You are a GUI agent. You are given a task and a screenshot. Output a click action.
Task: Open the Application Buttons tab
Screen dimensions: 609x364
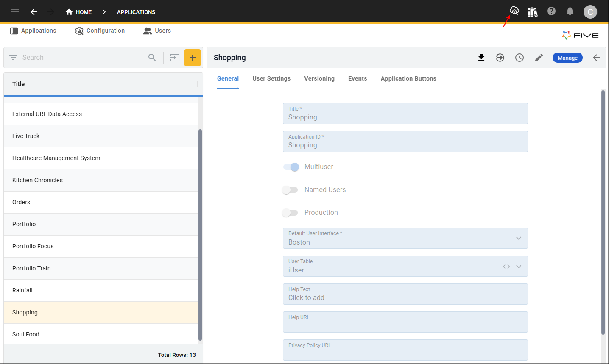tap(408, 78)
